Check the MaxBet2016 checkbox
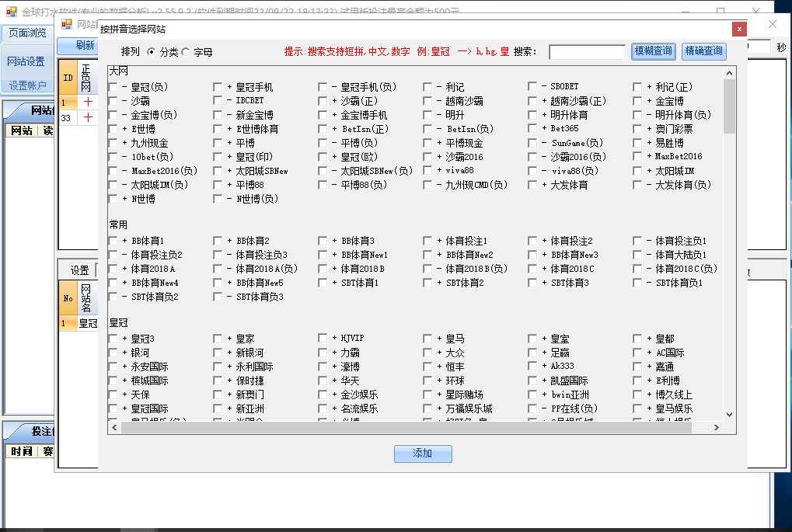 637,157
